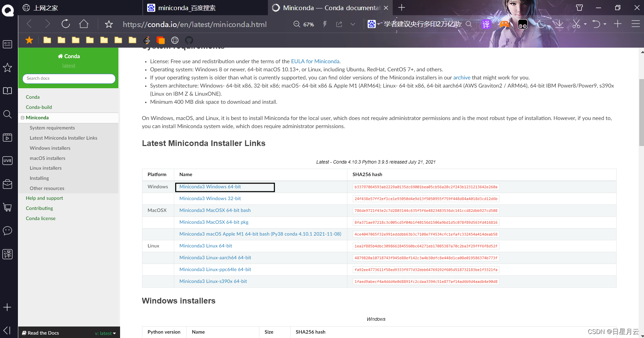Download Miniconda3 Windows 64-bit installer
This screenshot has height=338, width=644.
[210, 187]
